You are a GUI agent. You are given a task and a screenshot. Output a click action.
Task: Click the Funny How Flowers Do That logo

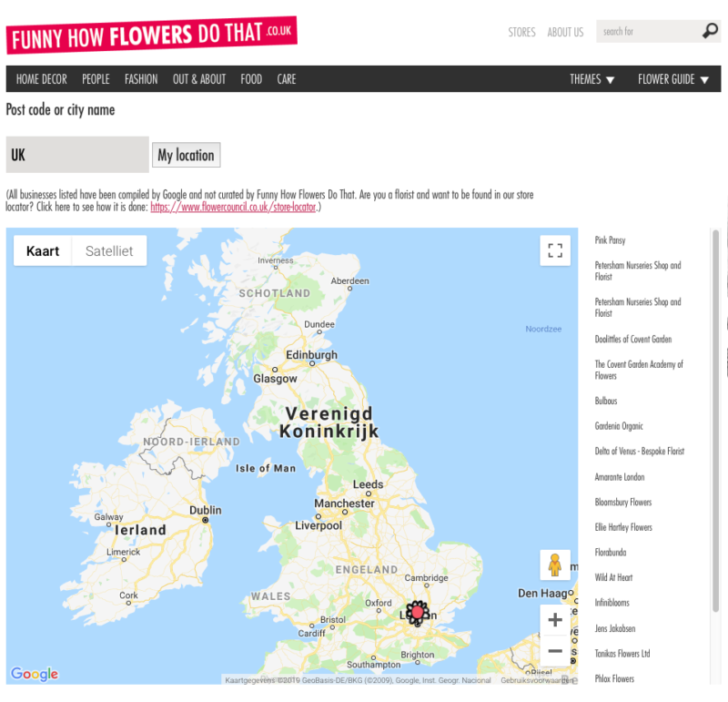pos(151,36)
